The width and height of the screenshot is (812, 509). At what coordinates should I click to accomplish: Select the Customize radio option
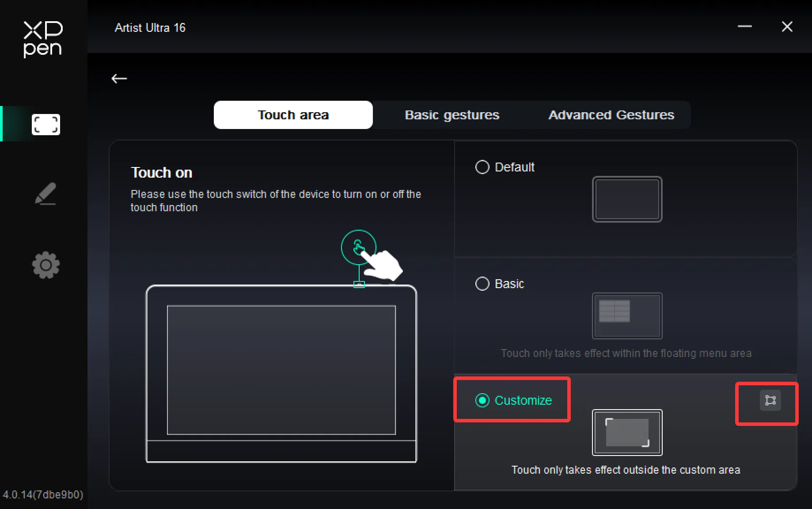click(482, 400)
